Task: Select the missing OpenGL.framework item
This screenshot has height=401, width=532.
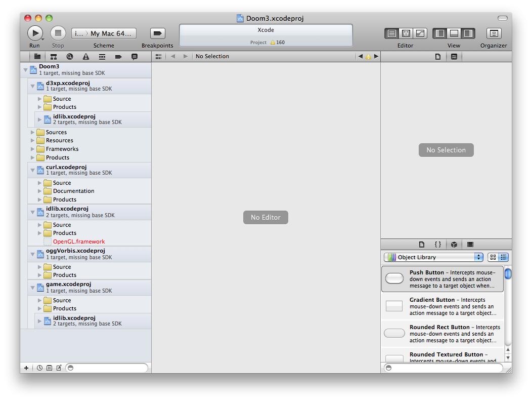Action: point(79,242)
